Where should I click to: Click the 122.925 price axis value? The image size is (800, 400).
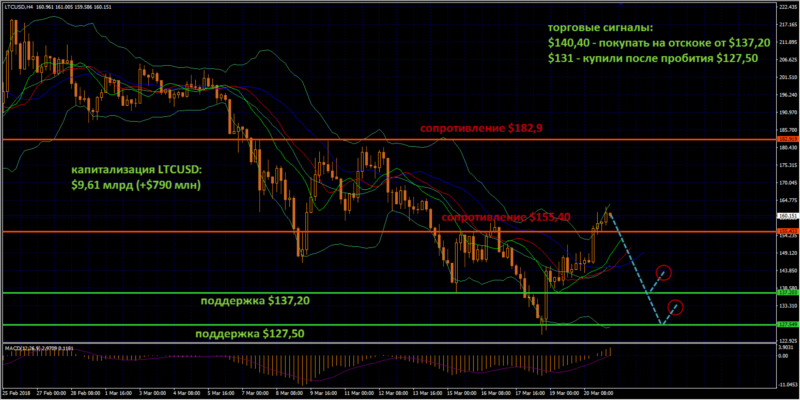coord(786,341)
